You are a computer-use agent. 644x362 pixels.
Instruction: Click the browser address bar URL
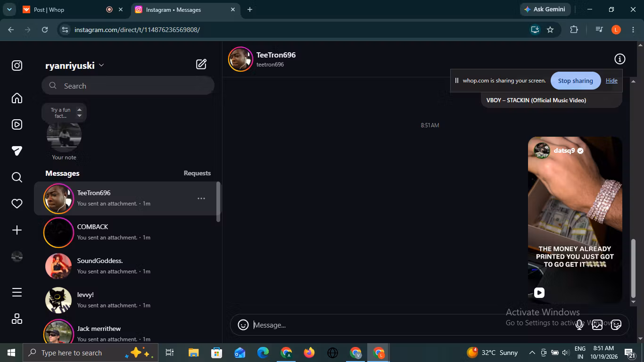click(x=137, y=30)
